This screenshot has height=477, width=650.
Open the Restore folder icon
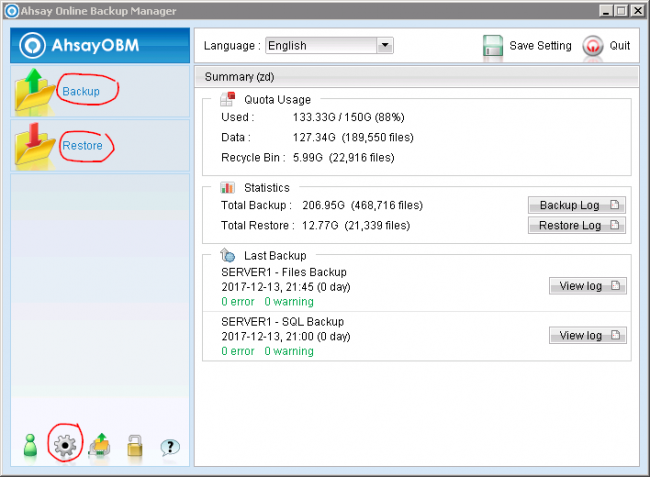pyautogui.click(x=34, y=144)
